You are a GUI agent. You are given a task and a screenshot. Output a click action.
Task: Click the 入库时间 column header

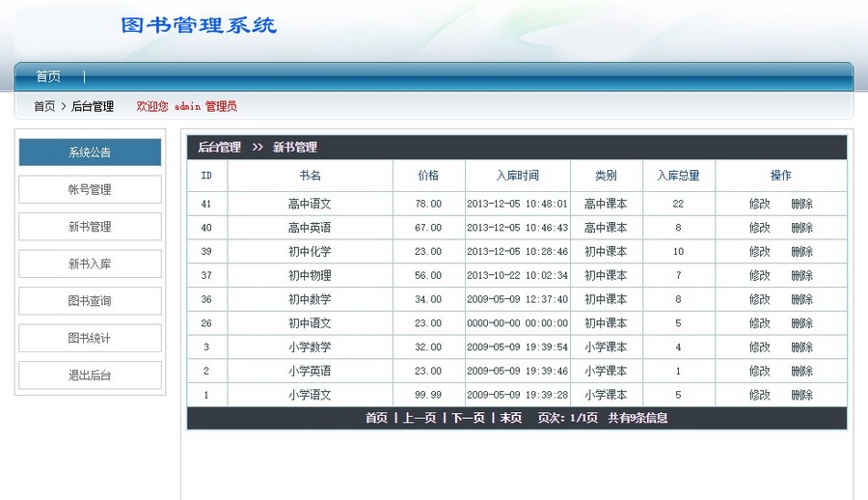click(x=518, y=176)
